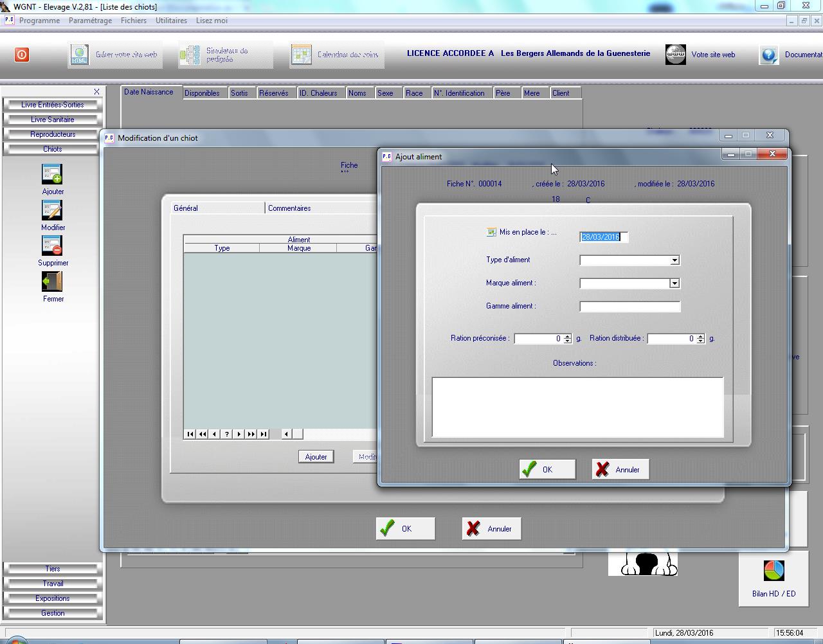Open the Documentation help icon
This screenshot has width=823, height=644.
click(x=769, y=55)
